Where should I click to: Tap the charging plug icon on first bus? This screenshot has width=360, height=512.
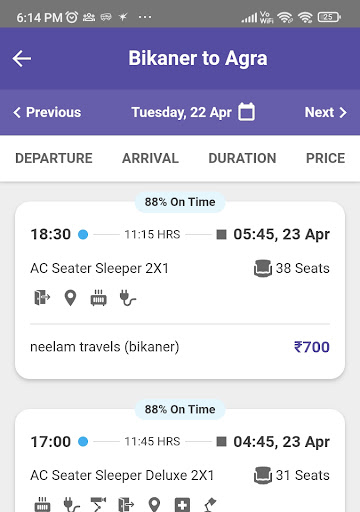coord(128,298)
